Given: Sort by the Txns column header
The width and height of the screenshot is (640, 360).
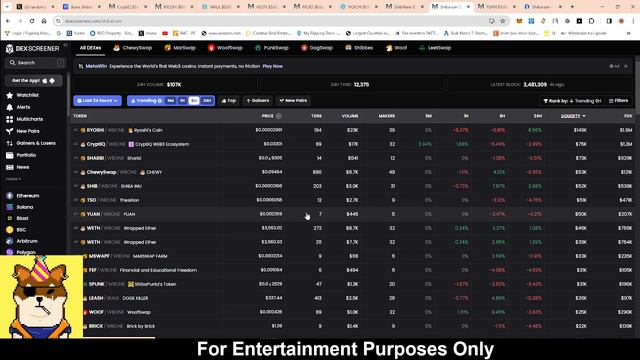Looking at the screenshot, I should pyautogui.click(x=316, y=116).
